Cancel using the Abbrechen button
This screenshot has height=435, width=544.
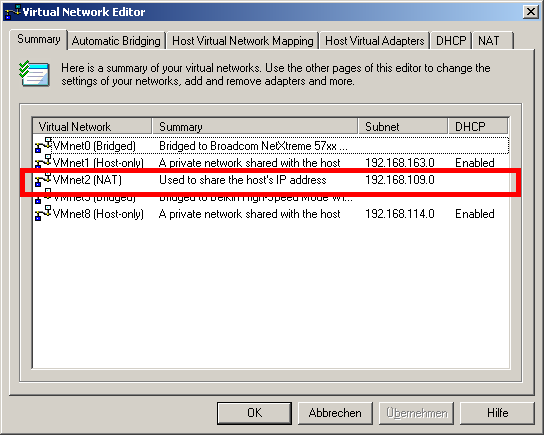click(335, 413)
